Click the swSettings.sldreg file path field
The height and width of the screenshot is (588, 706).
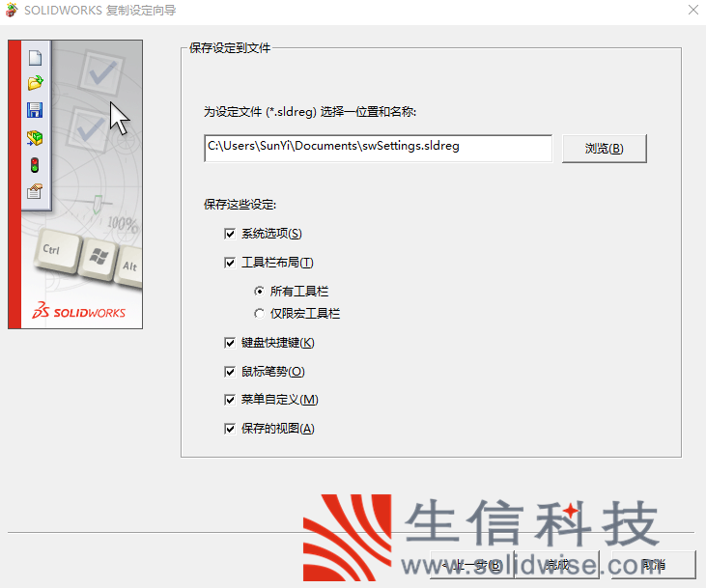[x=377, y=148]
